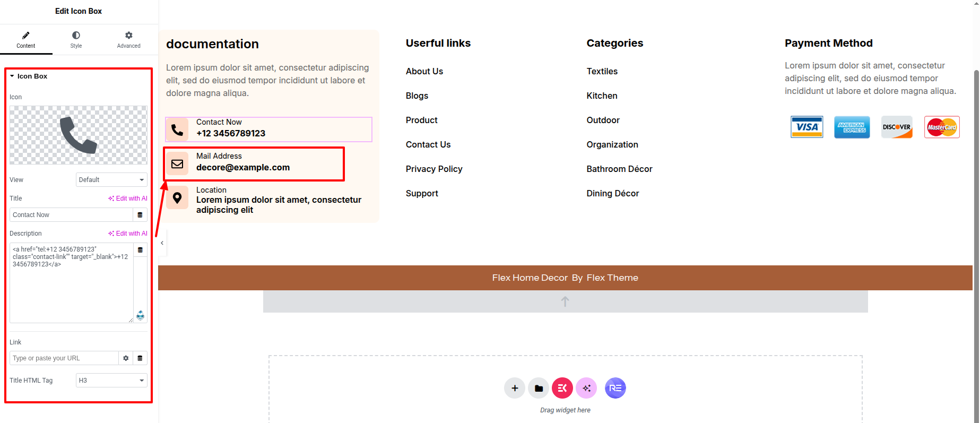Open the View dropdown
This screenshot has height=423, width=980.
pos(111,180)
